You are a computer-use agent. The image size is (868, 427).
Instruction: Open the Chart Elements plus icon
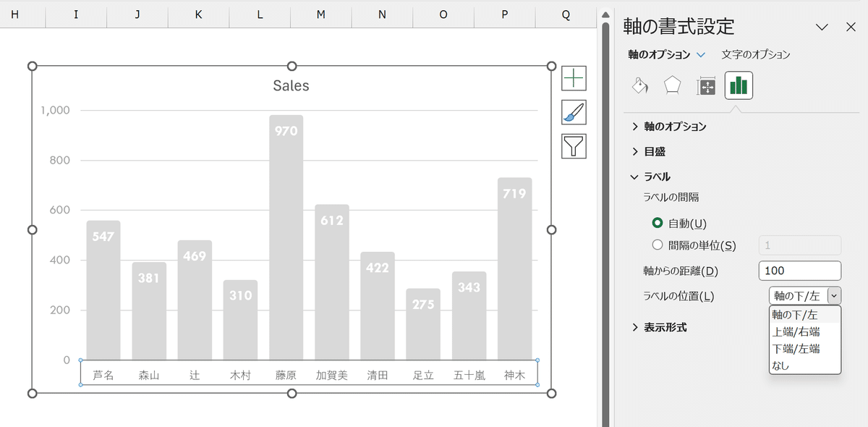point(574,77)
